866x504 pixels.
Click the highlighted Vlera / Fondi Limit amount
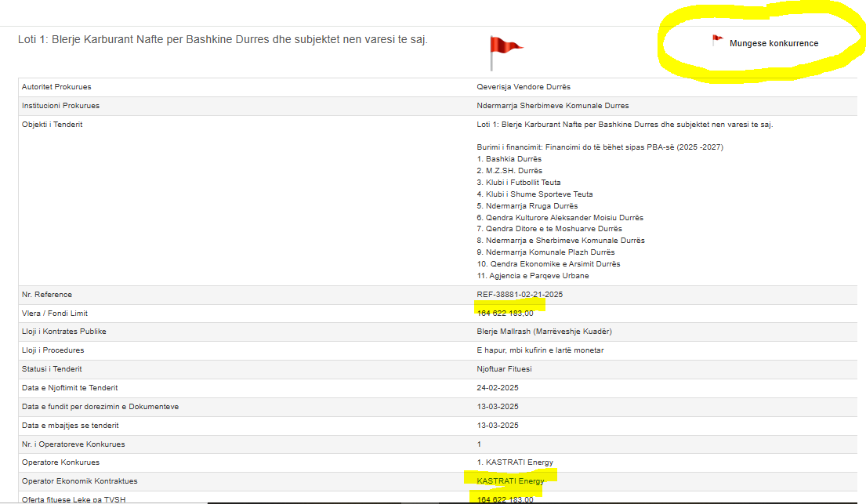505,314
